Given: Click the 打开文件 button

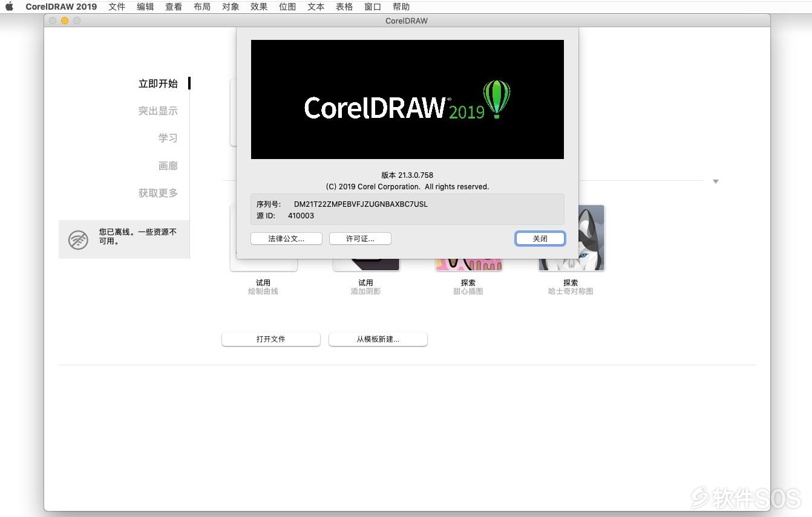Looking at the screenshot, I should [271, 339].
